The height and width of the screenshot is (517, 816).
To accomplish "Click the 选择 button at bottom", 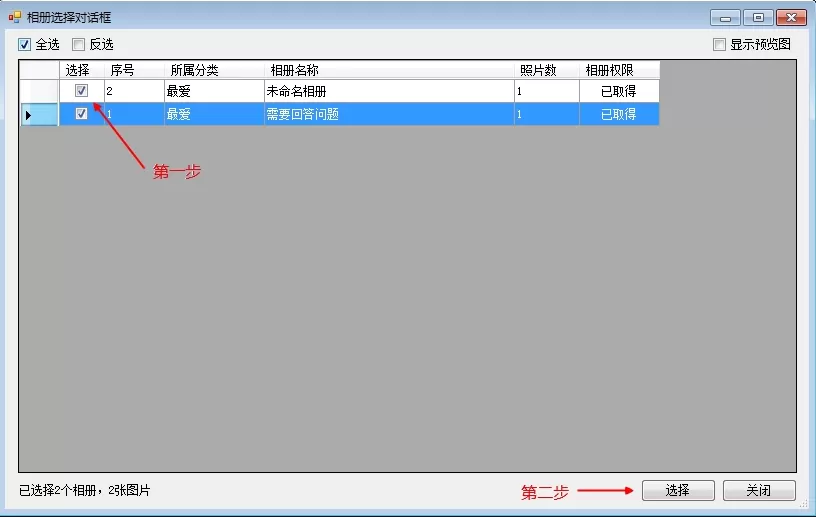I will (x=678, y=490).
